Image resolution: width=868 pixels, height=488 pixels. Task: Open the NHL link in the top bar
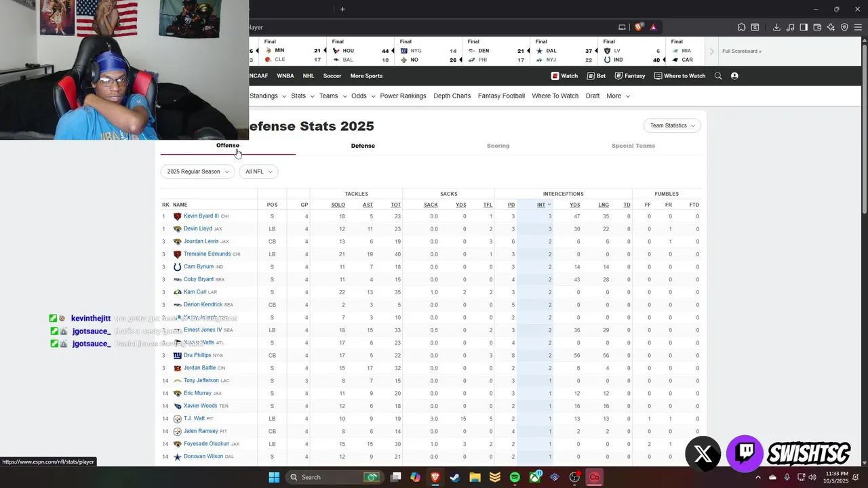[x=308, y=76]
